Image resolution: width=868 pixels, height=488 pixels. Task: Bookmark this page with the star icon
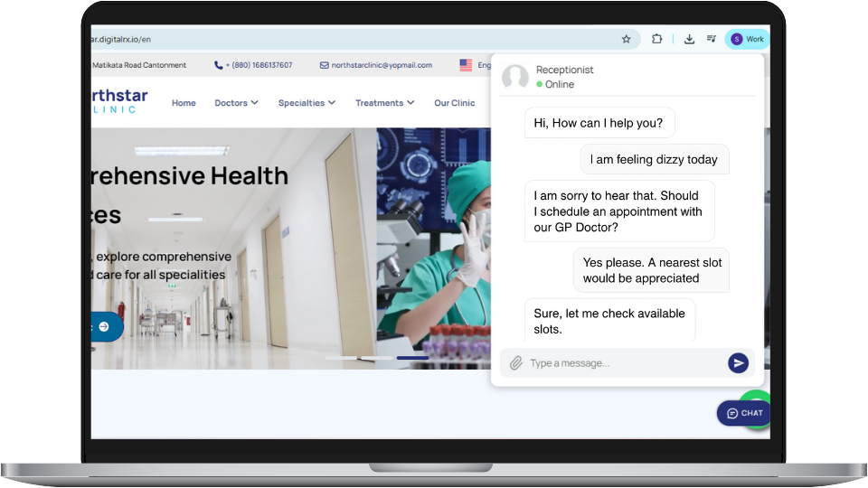coord(626,39)
